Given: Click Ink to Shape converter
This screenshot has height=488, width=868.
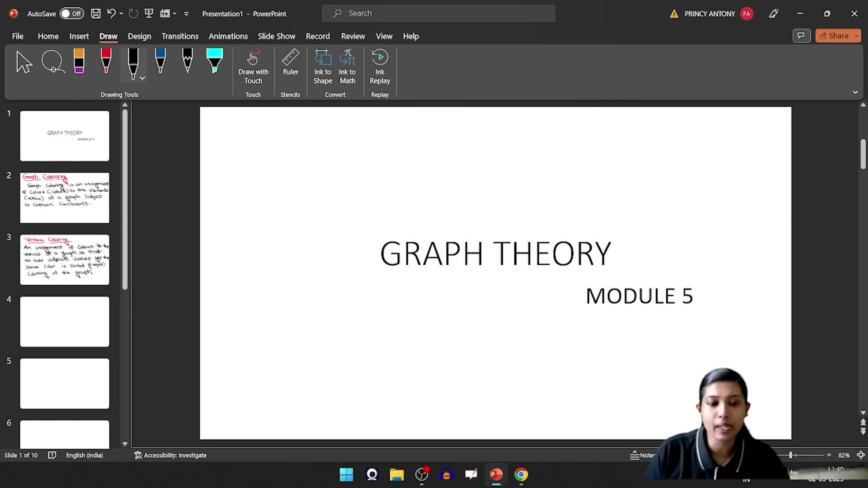Looking at the screenshot, I should point(322,67).
